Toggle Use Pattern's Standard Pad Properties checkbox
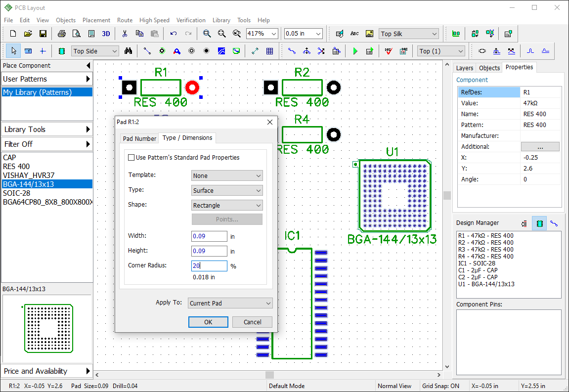Image resolution: width=569 pixels, height=392 pixels. [x=131, y=158]
